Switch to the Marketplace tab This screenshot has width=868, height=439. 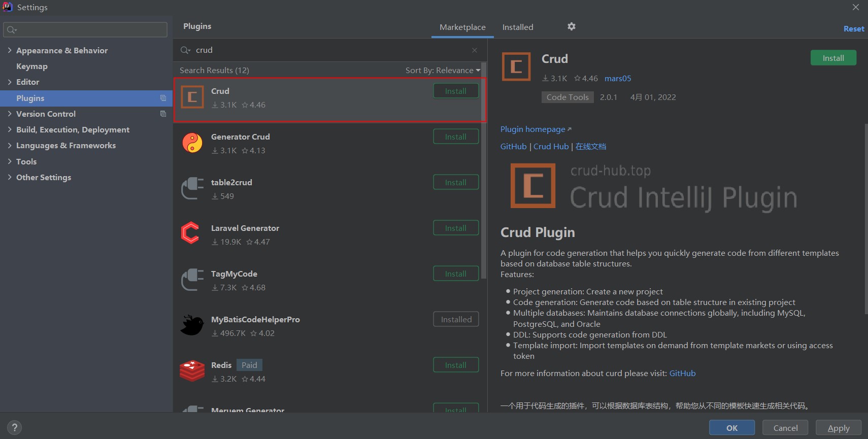tap(462, 27)
